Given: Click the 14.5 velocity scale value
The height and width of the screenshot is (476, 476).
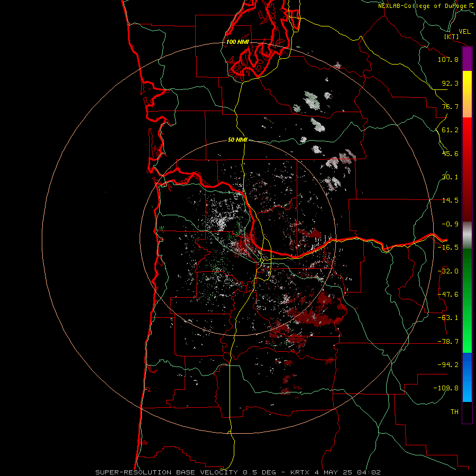Looking at the screenshot, I should click(x=450, y=200).
